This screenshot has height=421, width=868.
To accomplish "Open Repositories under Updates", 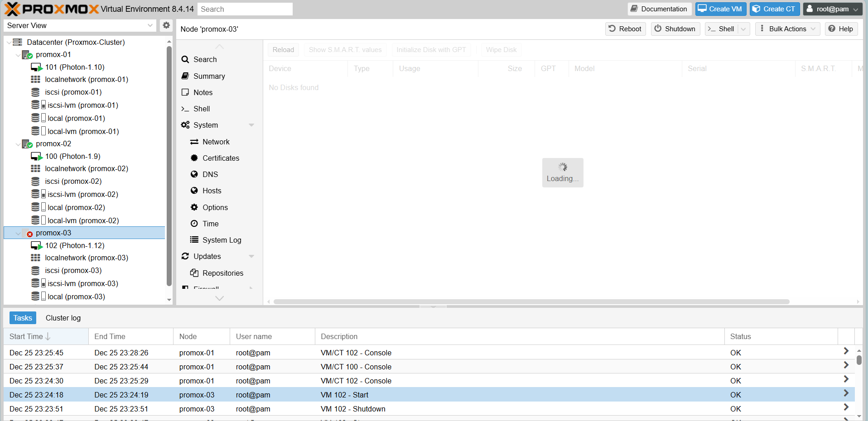I will click(x=195, y=273).
